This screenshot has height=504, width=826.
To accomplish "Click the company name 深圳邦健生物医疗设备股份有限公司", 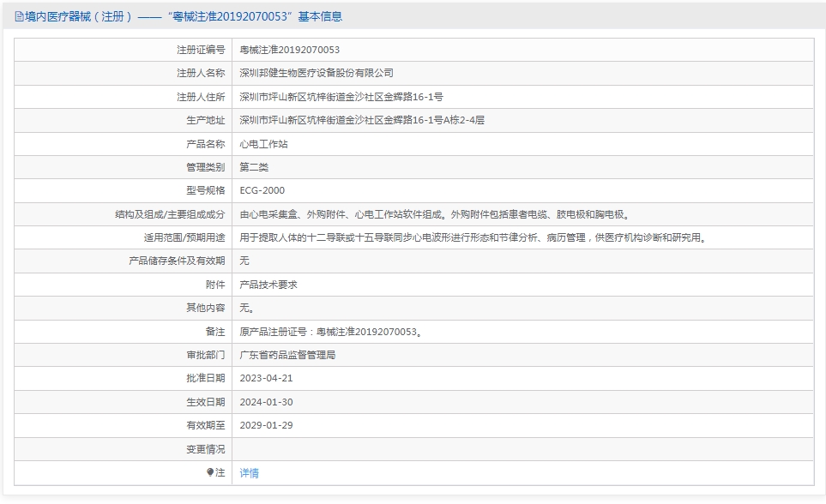I will tap(317, 73).
